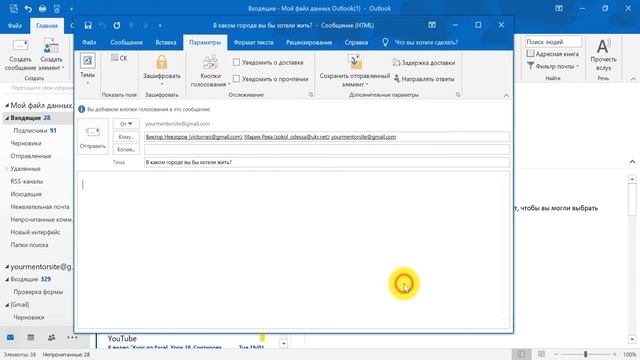Image resolution: width=640 pixels, height=360 pixels.
Task: Save message via floppy disk icon
Action: pyautogui.click(x=88, y=25)
